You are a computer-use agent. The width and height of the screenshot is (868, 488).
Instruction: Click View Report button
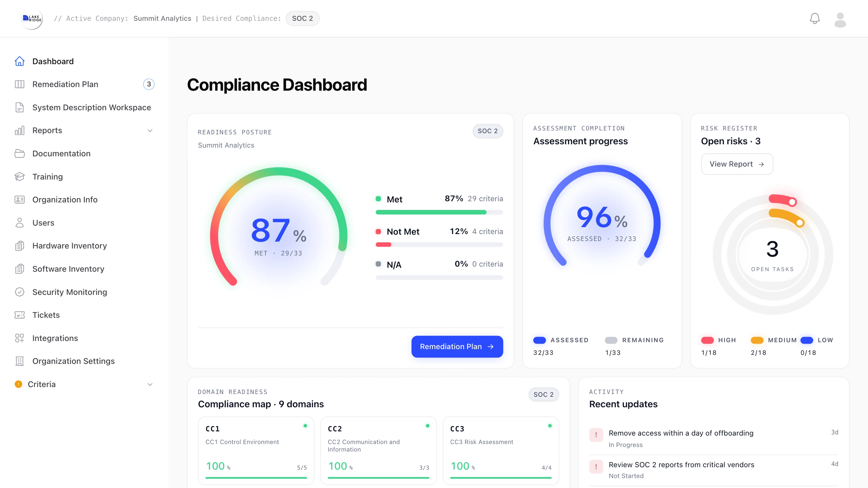click(737, 164)
